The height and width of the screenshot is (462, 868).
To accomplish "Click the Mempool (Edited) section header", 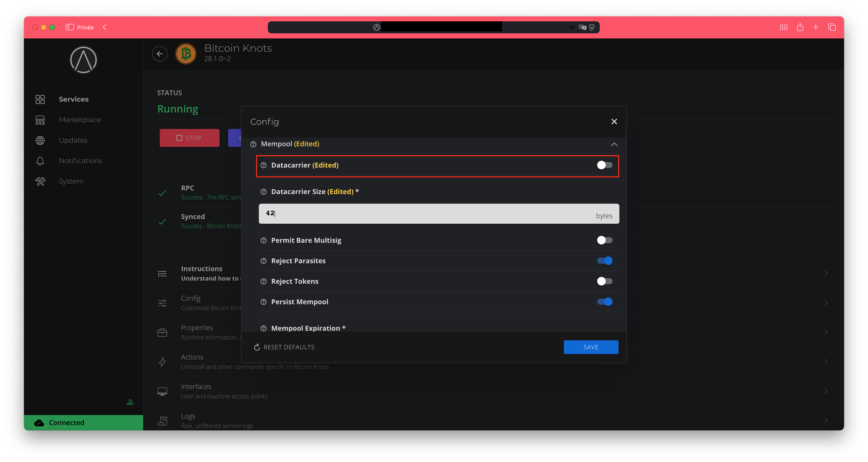I will click(x=434, y=145).
